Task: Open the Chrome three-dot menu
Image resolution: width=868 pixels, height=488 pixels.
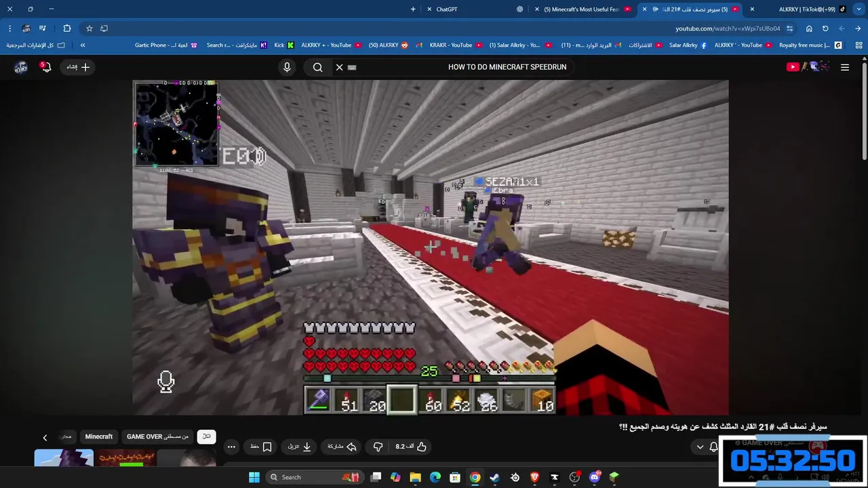Action: pyautogui.click(x=9, y=28)
